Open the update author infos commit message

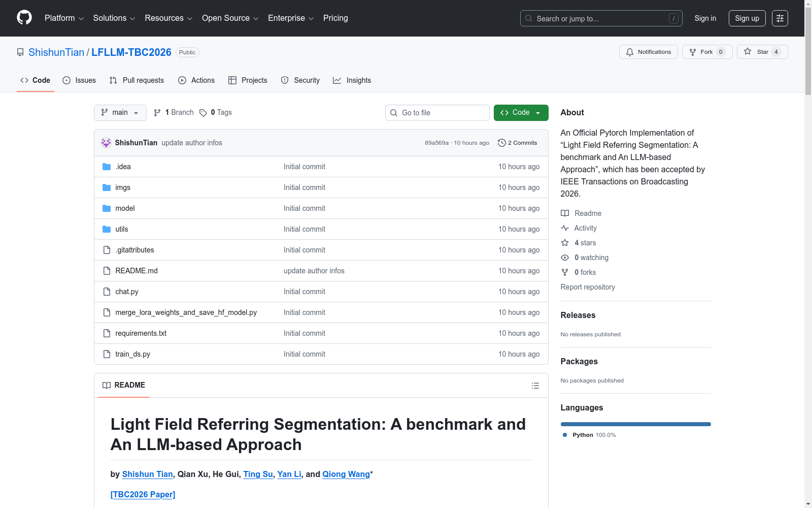click(192, 143)
